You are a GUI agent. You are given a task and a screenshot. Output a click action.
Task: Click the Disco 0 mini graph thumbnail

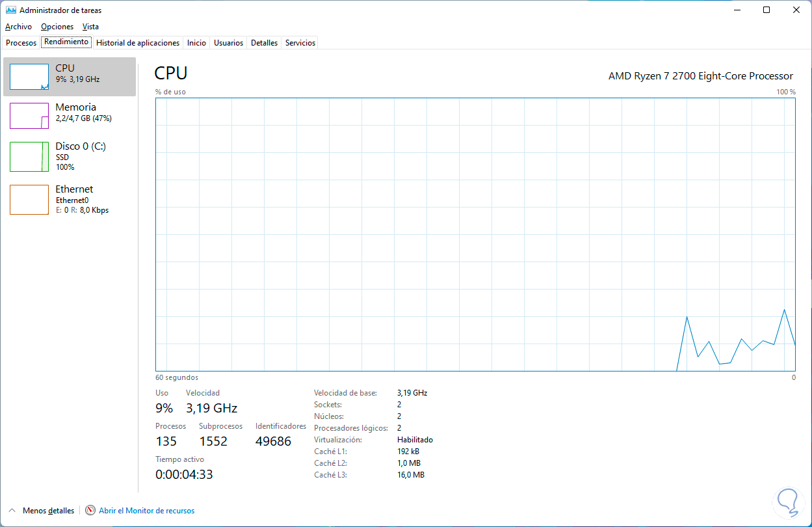click(x=29, y=157)
